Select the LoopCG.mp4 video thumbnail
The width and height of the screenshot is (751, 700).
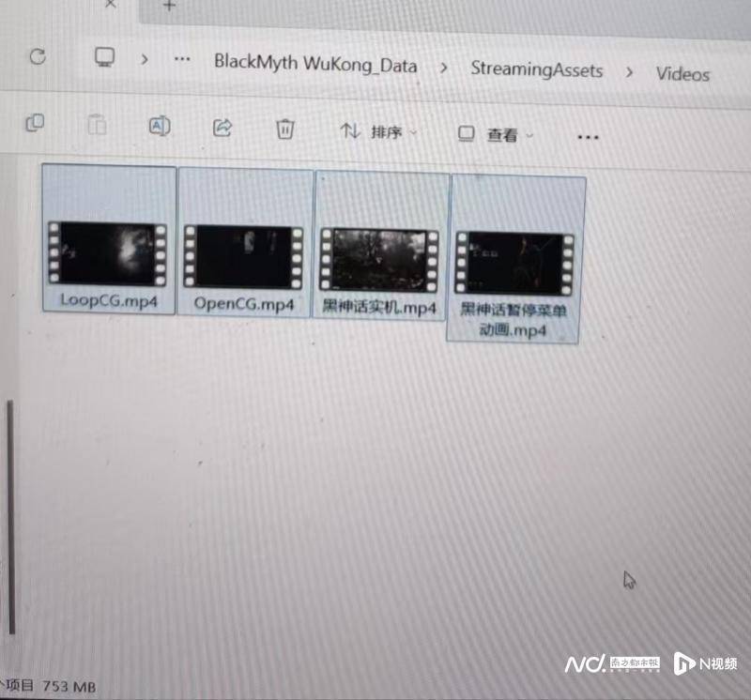coord(107,253)
